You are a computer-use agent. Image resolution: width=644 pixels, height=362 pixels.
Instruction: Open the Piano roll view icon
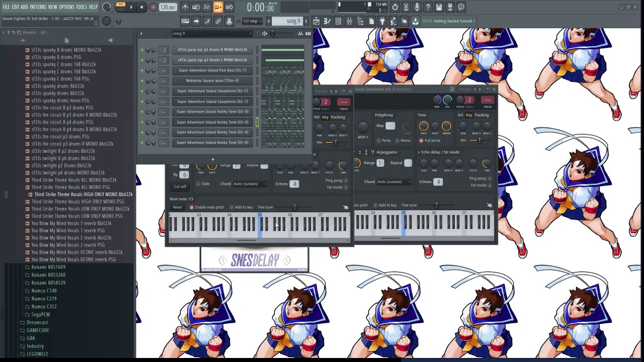click(x=328, y=21)
